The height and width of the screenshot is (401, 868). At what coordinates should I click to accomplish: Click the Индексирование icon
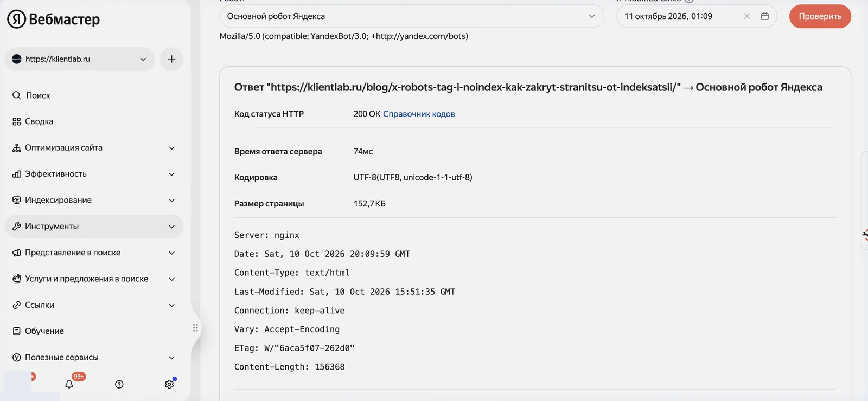point(17,200)
